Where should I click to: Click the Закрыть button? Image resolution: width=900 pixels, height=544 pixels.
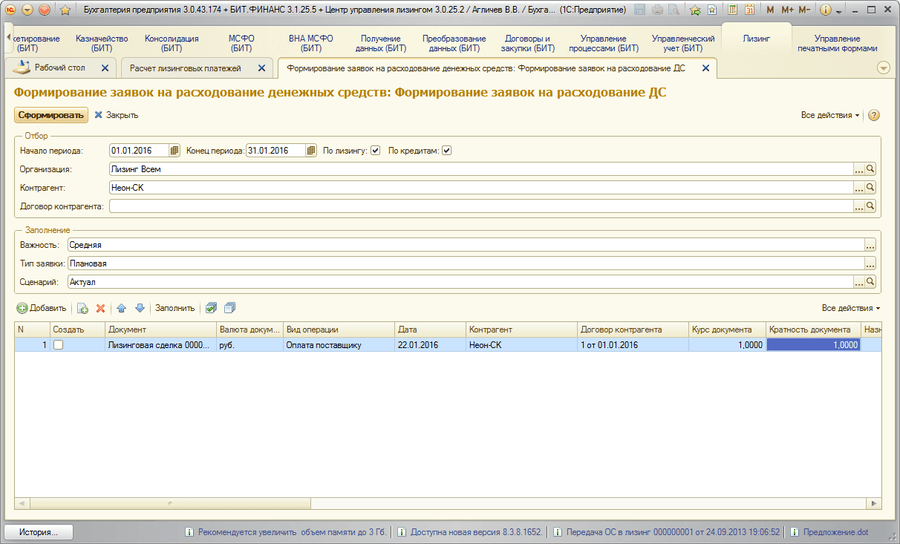[x=117, y=115]
